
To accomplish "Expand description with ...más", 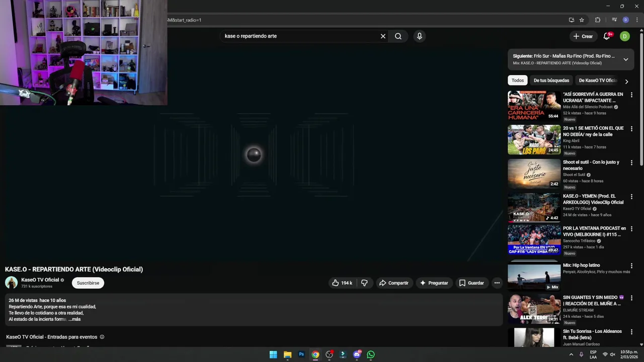I will pyautogui.click(x=74, y=319).
